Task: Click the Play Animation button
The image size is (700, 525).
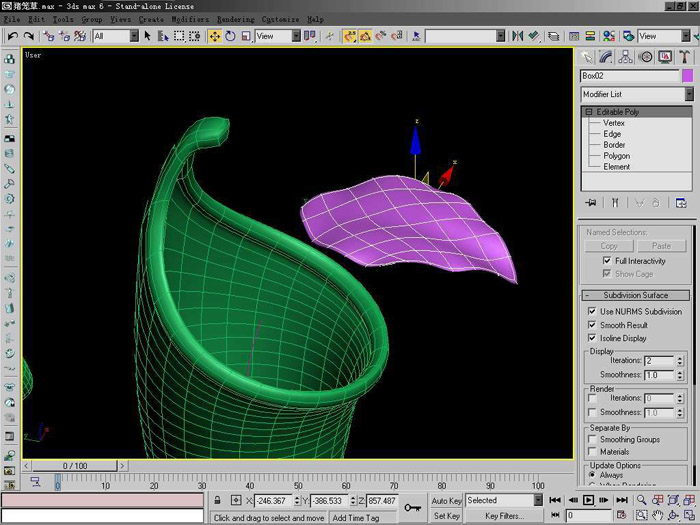Action: [588, 500]
